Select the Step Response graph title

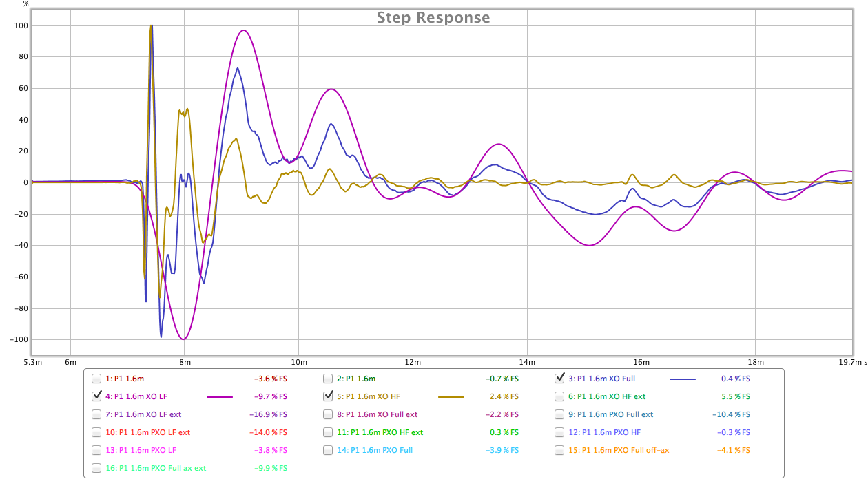[x=433, y=18]
